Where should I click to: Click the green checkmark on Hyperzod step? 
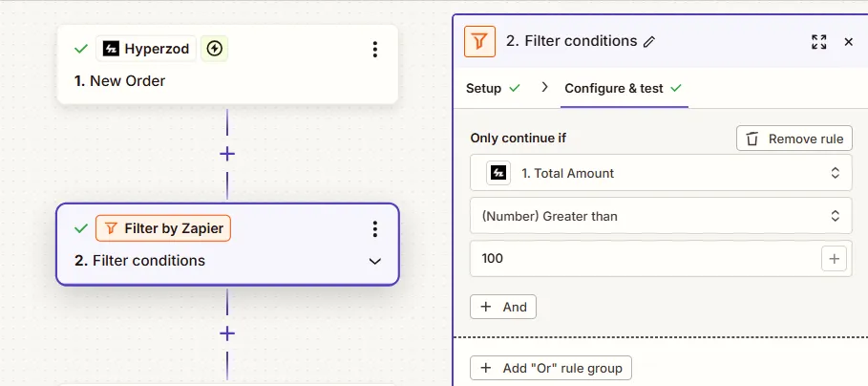pos(81,49)
